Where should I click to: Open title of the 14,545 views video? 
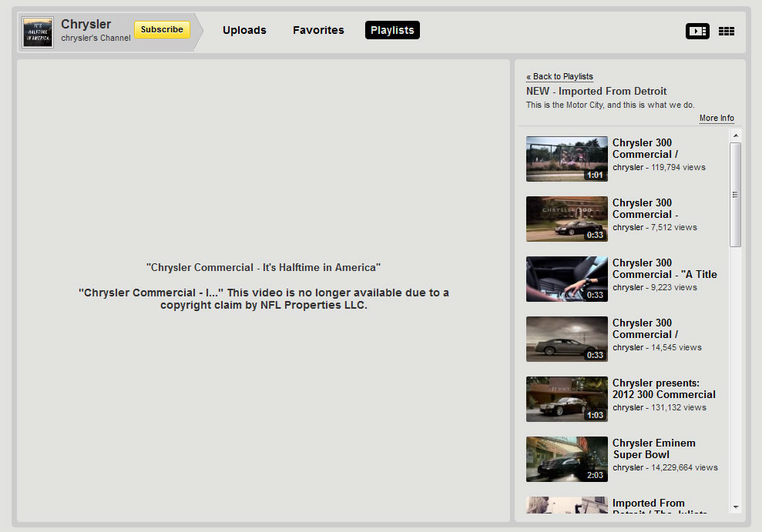click(x=645, y=329)
